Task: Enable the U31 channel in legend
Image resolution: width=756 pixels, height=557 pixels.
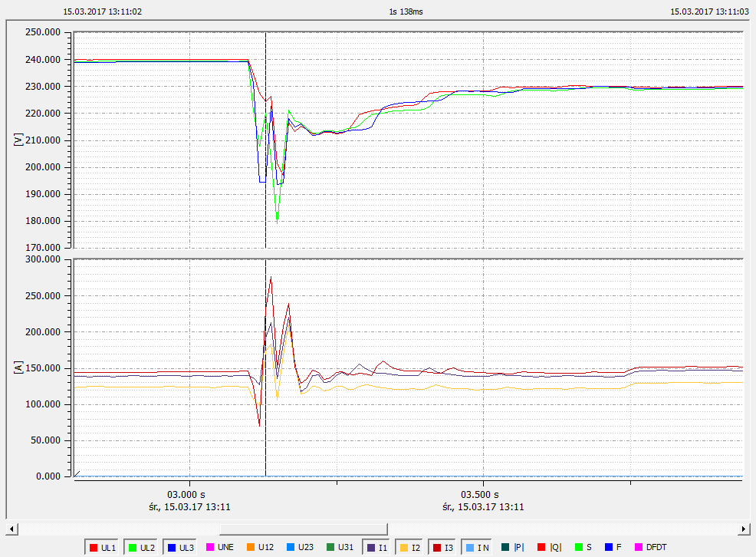Action: [340, 547]
